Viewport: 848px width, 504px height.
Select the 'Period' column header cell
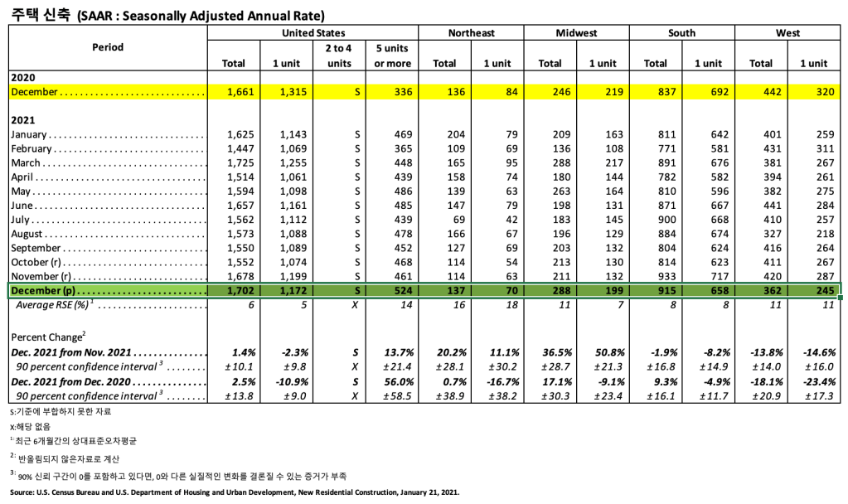click(108, 47)
